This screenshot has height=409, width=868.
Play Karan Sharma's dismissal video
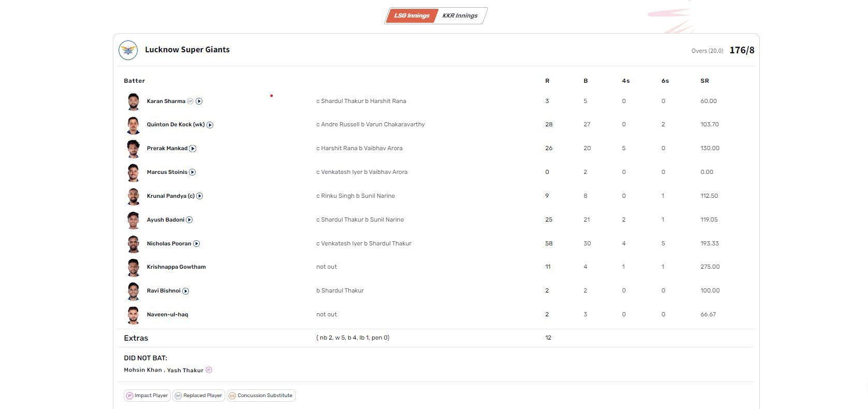point(199,101)
